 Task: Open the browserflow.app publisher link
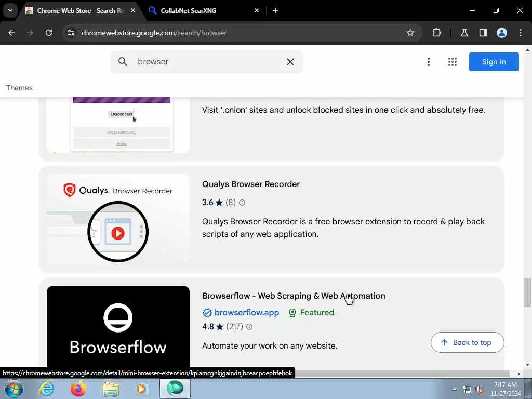point(246,312)
